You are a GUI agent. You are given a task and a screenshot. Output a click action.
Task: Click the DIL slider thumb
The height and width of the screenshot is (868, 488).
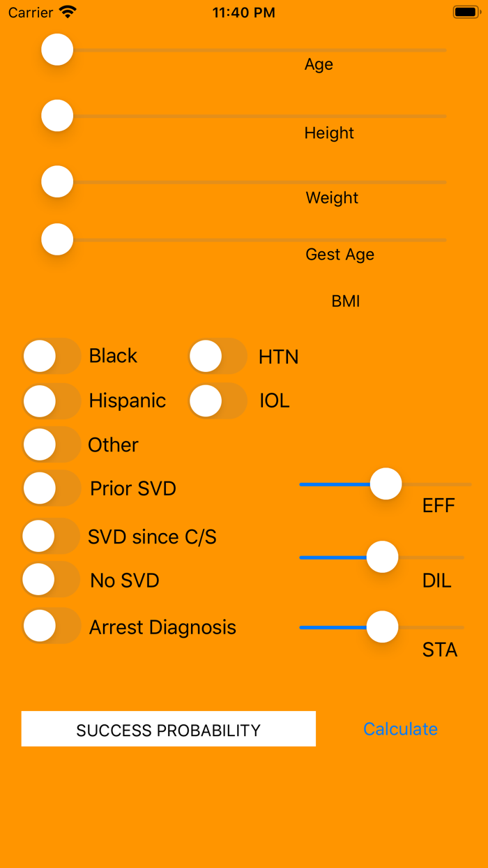coord(382,557)
